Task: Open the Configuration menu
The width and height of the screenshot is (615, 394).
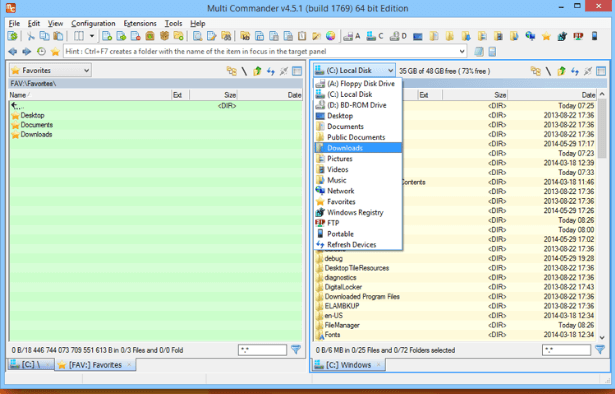Action: 93,24
